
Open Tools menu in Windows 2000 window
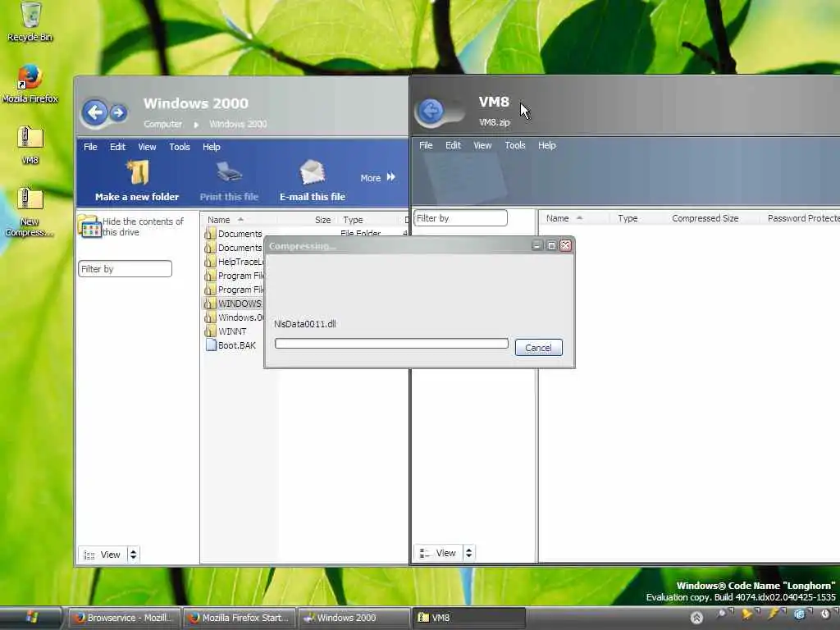pos(180,147)
